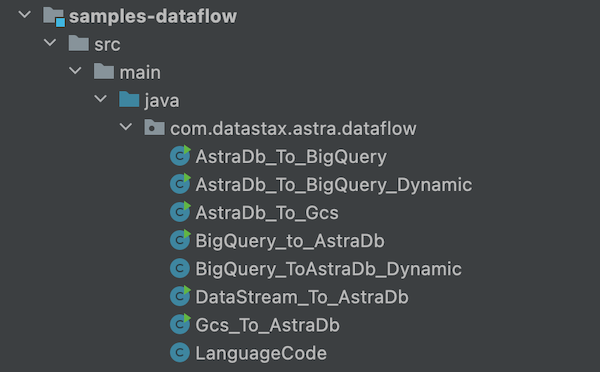Click the BigQuery_ToAstraDb_Dynamic class icon
Viewport: 600px width, 372px height.
[180, 268]
